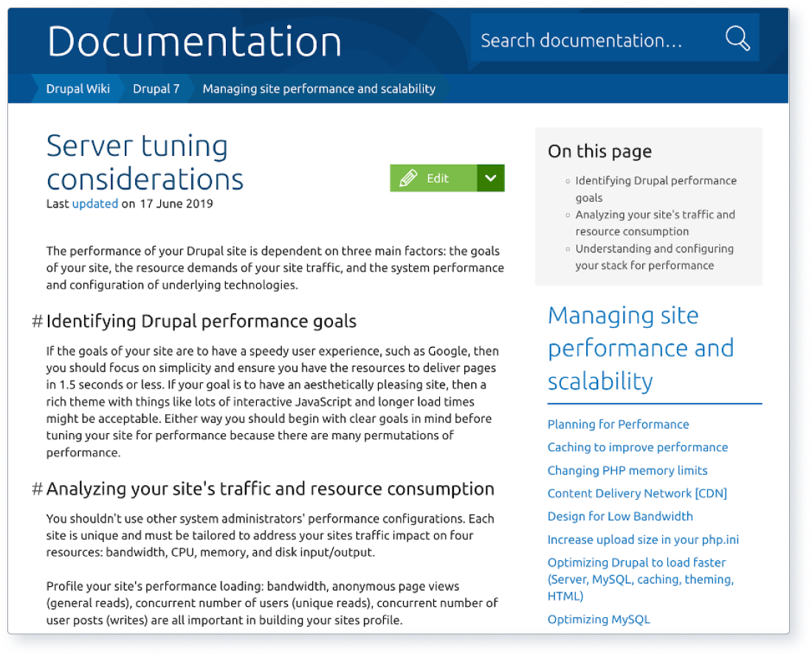Click the anchor icon beside 'Analyzing your site's traffic'
Viewport: 812px width, 657px height.
point(37,489)
